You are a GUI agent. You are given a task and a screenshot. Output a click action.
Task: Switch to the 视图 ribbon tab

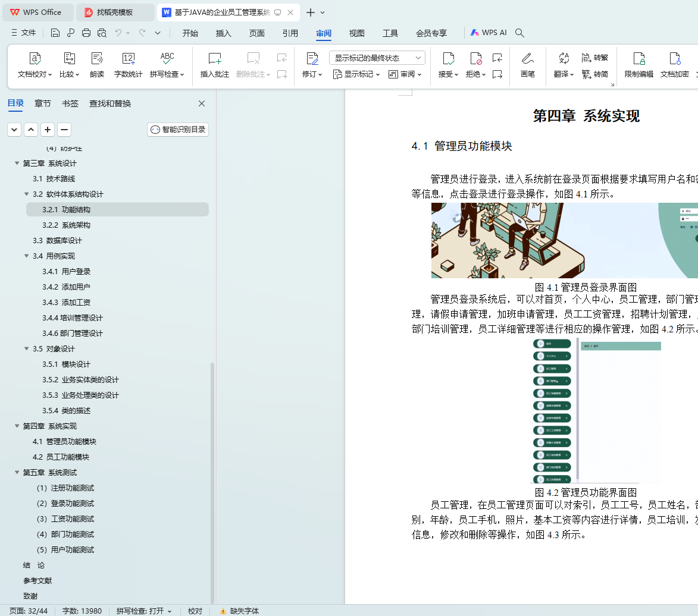pyautogui.click(x=357, y=33)
